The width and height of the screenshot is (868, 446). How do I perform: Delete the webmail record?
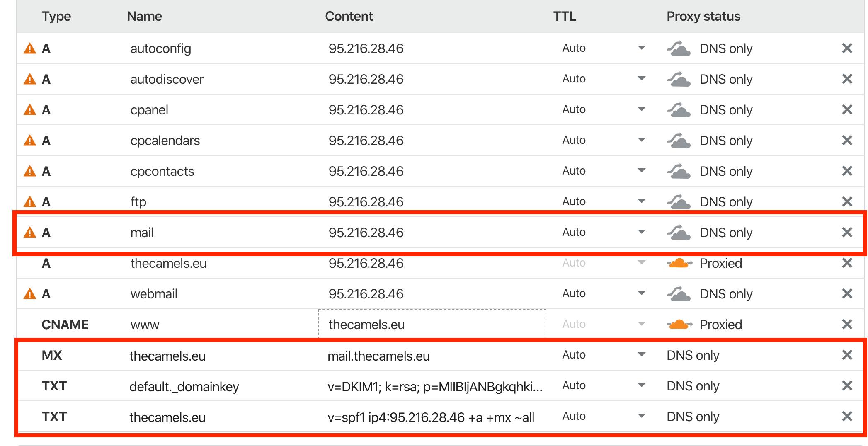tap(847, 294)
